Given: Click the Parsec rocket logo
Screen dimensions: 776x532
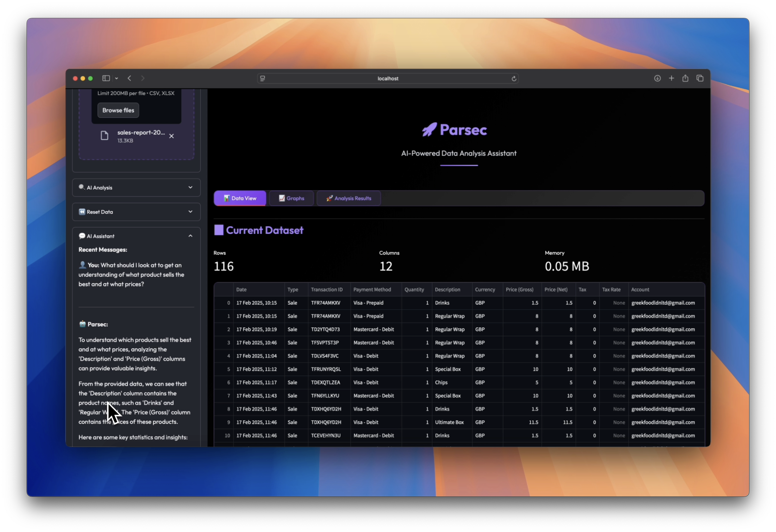Looking at the screenshot, I should 429,130.
